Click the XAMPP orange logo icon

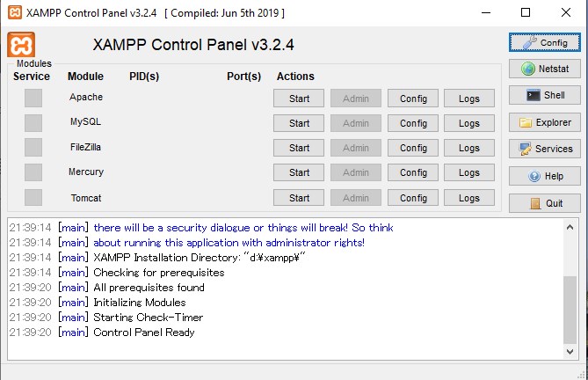click(x=21, y=46)
